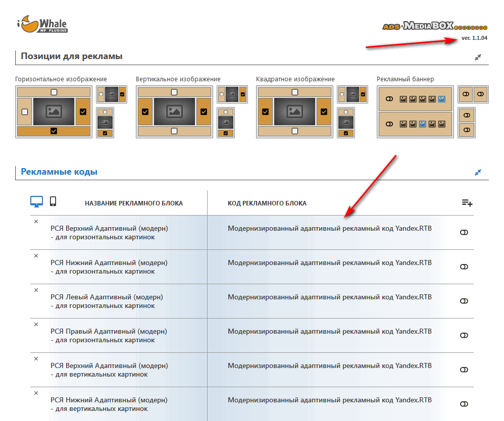Collapse the Рекламные коды section
This screenshot has height=421, width=504.
(478, 173)
